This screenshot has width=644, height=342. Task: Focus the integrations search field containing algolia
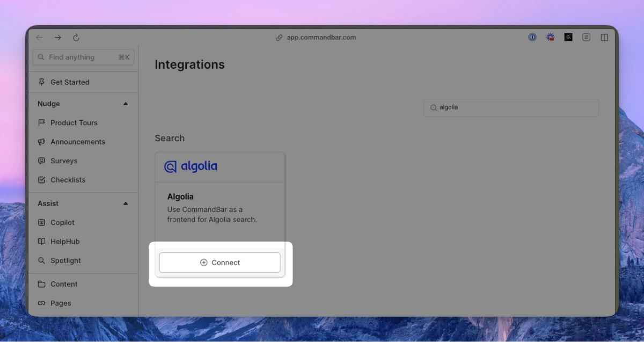tap(511, 107)
